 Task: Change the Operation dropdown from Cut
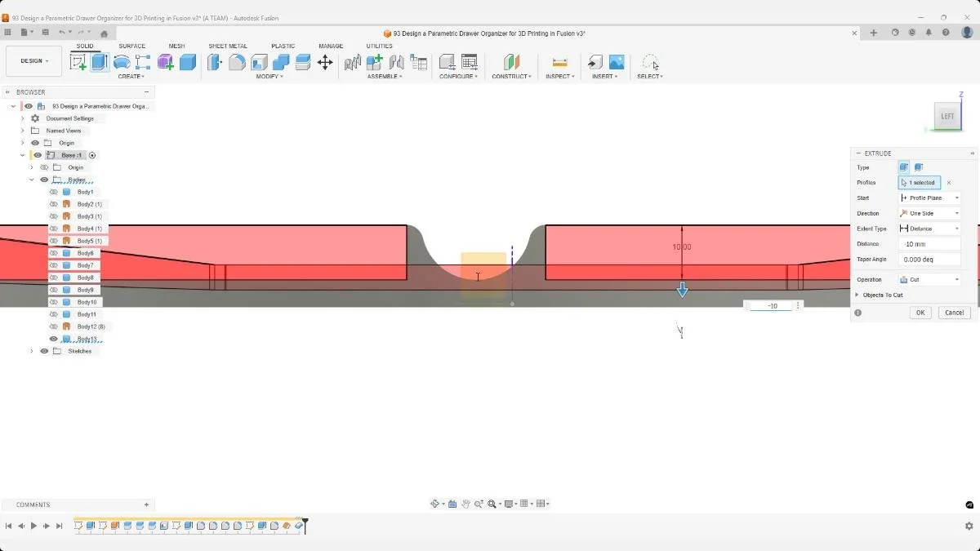pyautogui.click(x=955, y=279)
